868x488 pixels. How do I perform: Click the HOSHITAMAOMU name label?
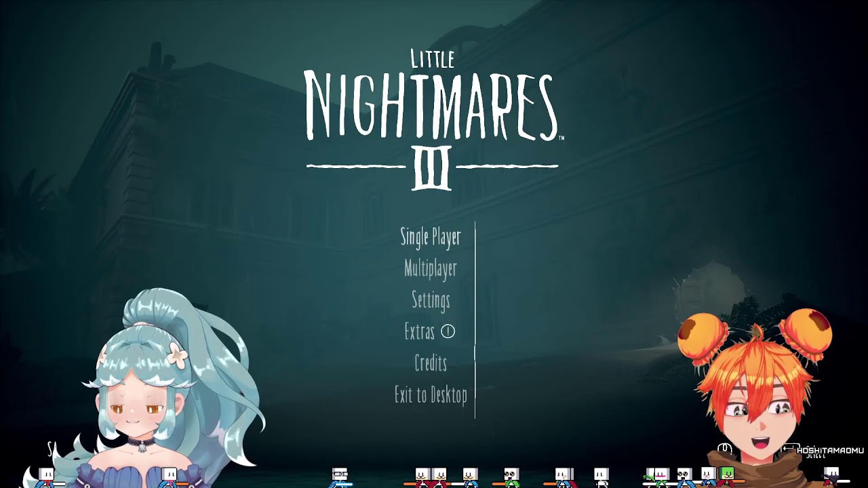coord(830,450)
